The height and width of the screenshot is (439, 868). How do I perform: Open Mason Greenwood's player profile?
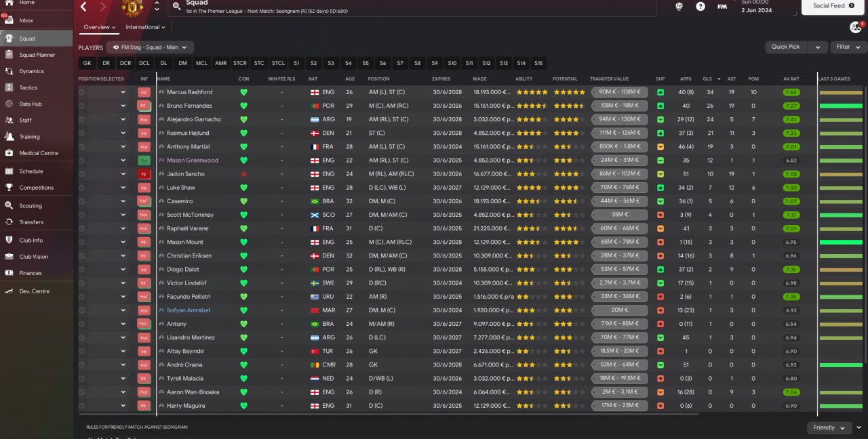point(193,161)
